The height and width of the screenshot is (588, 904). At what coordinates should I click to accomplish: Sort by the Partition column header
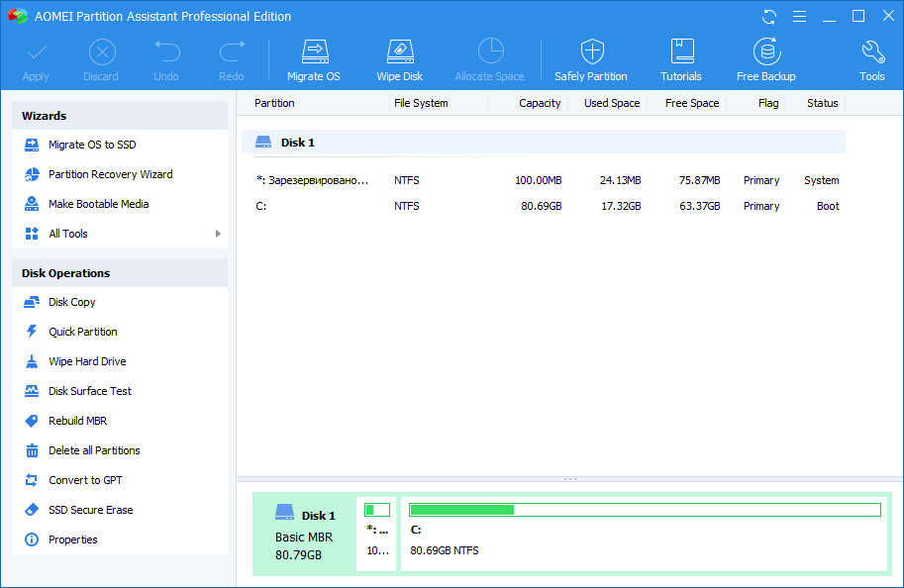(x=274, y=103)
